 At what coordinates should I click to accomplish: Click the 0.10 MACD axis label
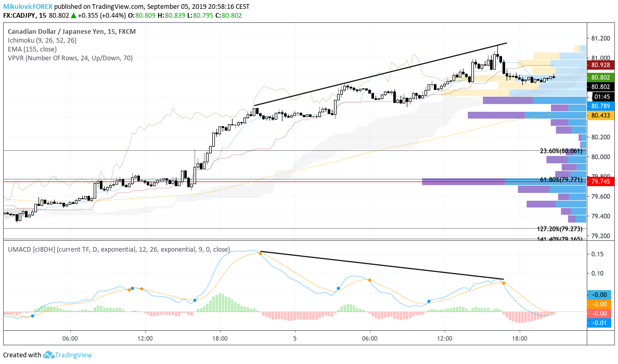point(597,274)
